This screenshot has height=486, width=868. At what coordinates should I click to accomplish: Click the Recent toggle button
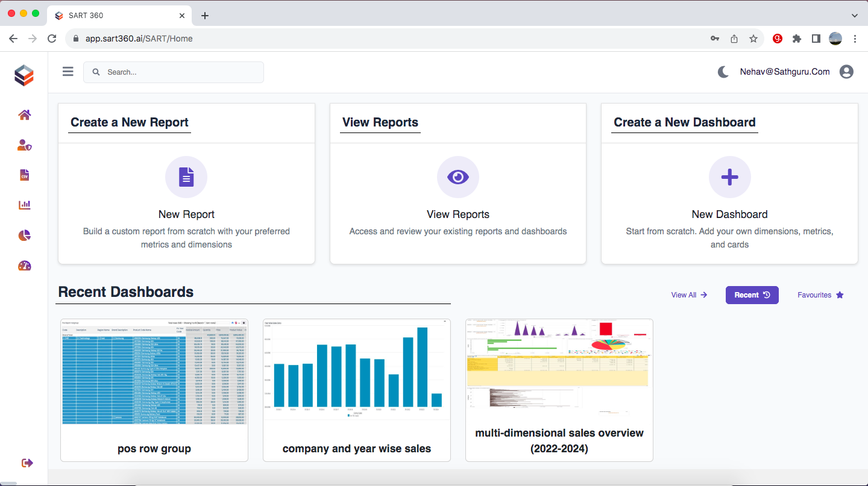tap(752, 294)
